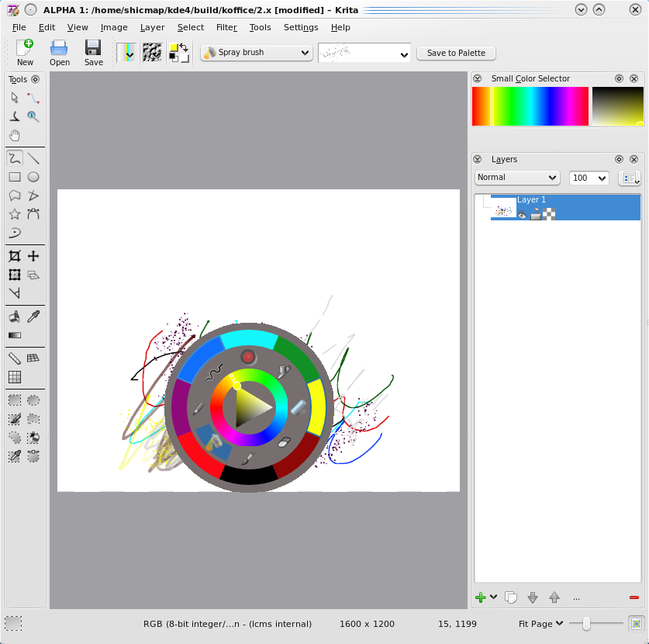
Task: Open the Normal blending mode dropdown
Action: tap(516, 178)
